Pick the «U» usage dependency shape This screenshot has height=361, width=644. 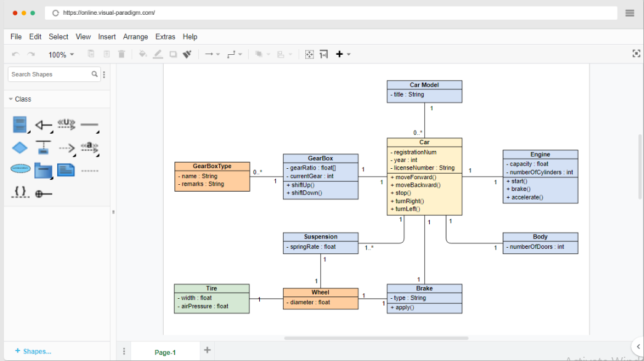click(x=65, y=124)
